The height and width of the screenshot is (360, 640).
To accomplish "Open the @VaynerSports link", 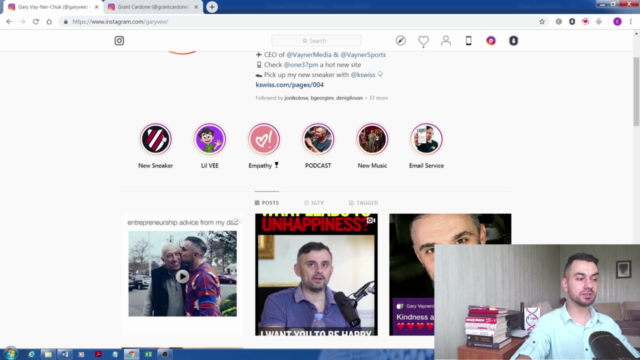I will point(363,55).
